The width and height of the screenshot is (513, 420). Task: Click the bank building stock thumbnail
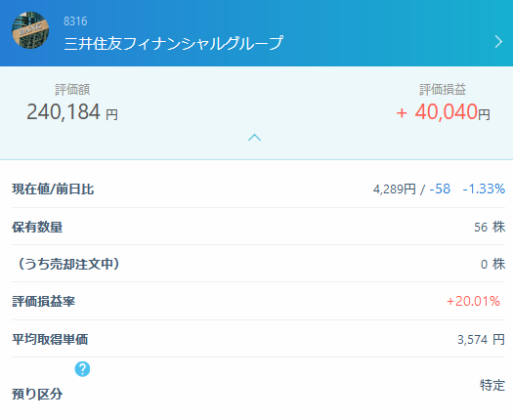click(x=30, y=30)
